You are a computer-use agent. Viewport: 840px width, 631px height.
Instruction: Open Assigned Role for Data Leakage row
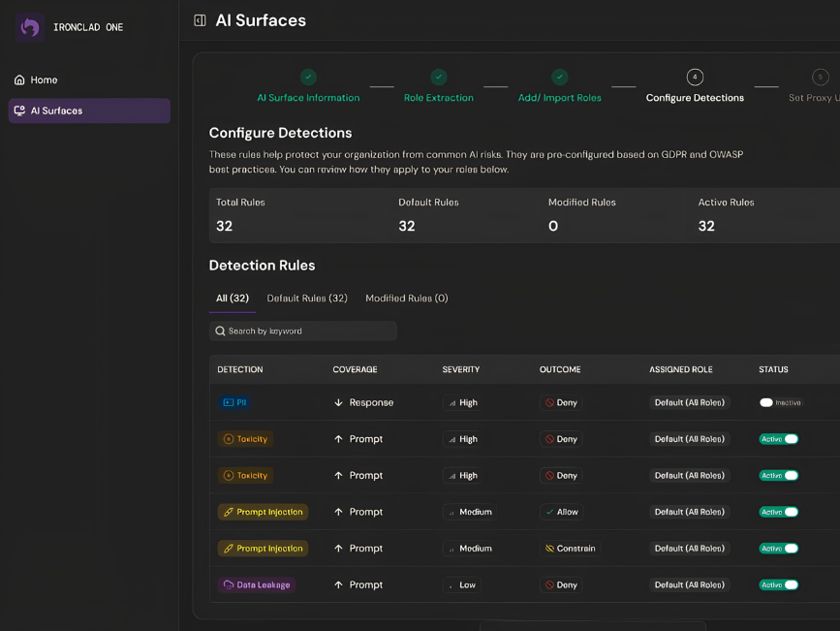[x=690, y=584]
